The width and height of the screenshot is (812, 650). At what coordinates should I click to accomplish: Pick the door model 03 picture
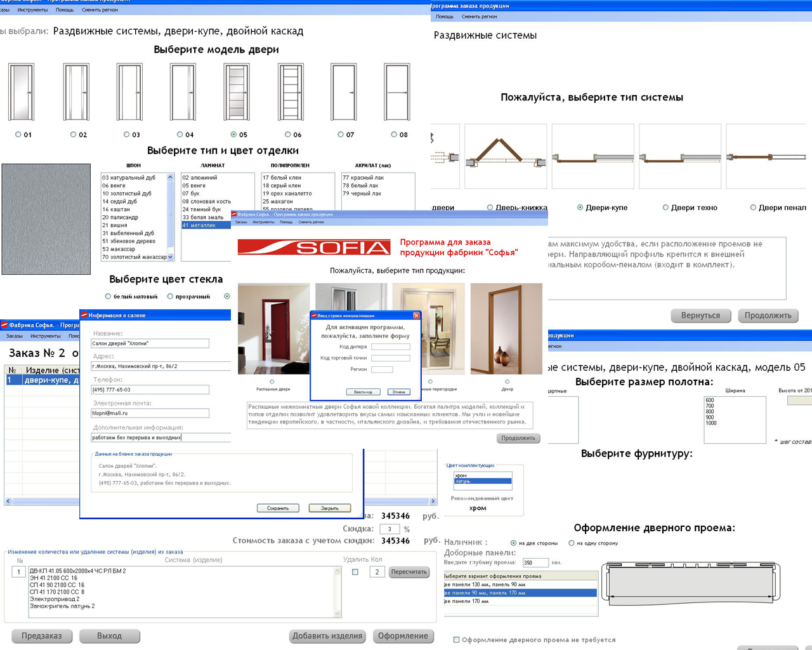129,92
